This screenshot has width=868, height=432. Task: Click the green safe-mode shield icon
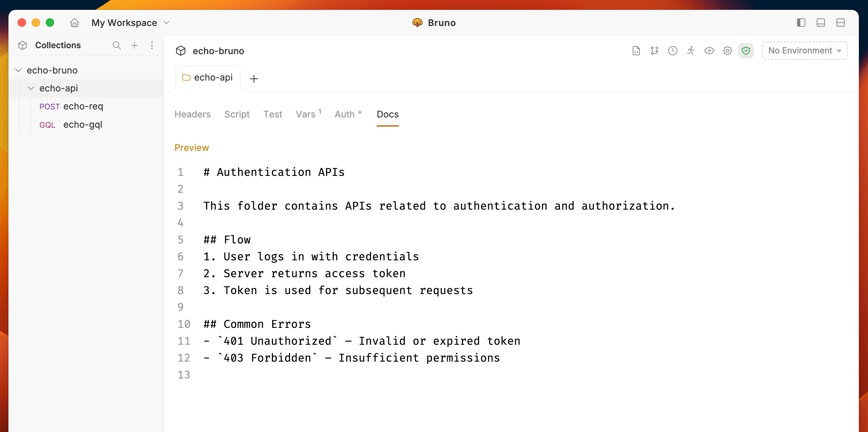pos(746,51)
